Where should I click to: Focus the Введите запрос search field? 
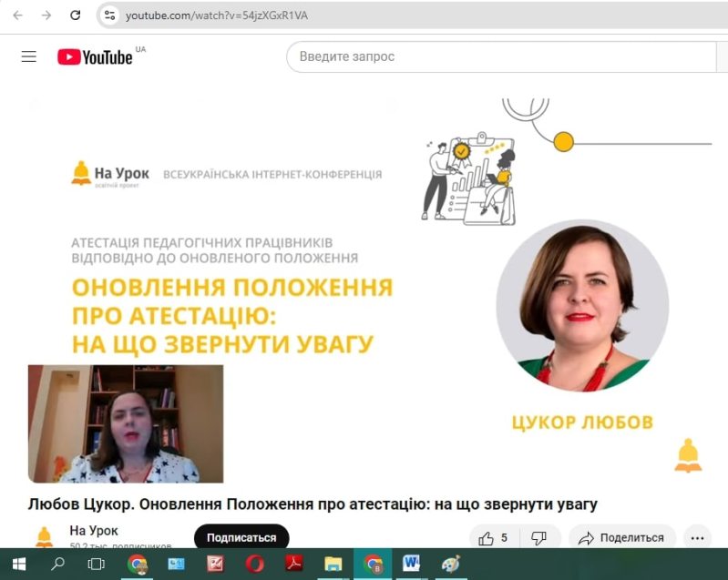(501, 56)
